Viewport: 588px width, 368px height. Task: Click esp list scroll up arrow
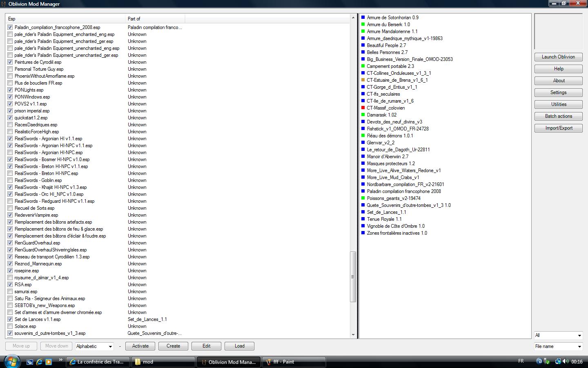[353, 18]
